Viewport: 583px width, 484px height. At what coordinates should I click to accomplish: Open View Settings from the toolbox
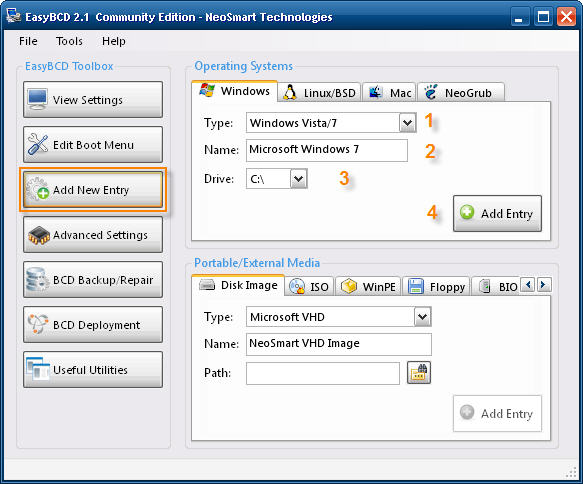(x=93, y=100)
